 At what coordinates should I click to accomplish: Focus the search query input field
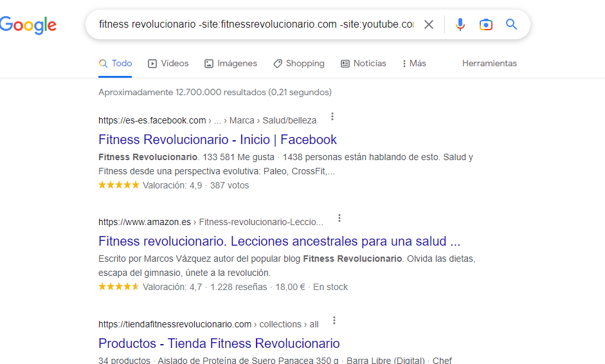[256, 24]
